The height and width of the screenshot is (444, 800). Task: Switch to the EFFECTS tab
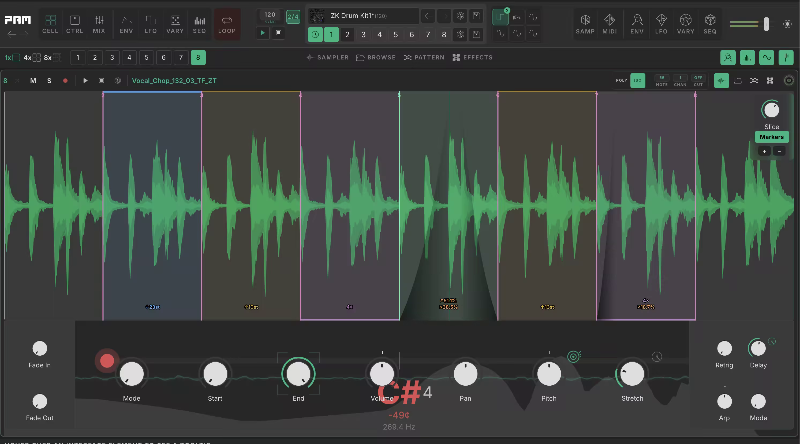[x=472, y=58]
